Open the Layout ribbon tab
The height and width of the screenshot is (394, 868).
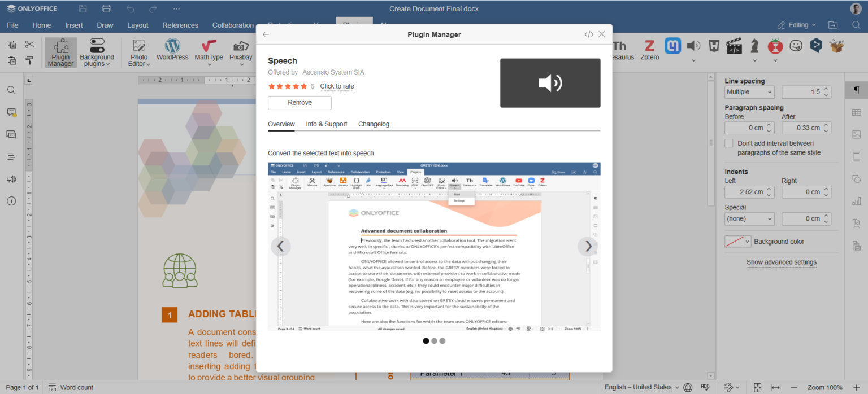tap(138, 25)
